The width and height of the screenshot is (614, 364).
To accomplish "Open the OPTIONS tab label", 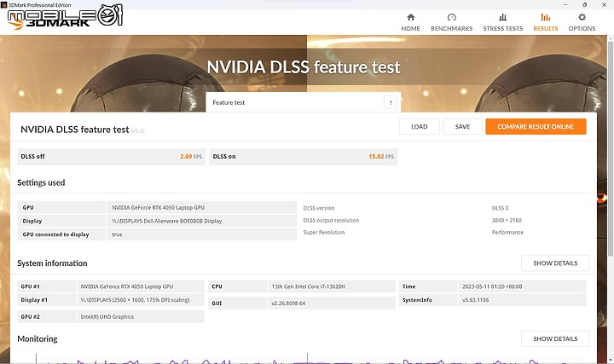I will pos(582,29).
